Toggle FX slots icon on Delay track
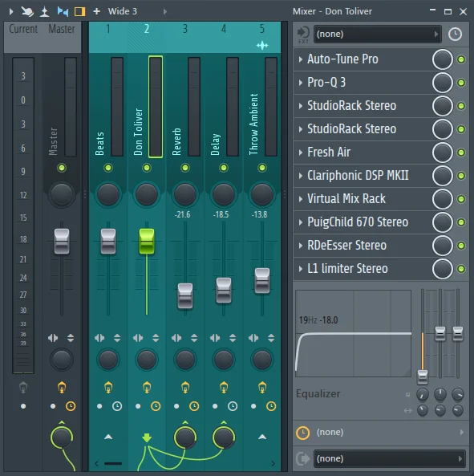474x476 pixels. (224, 388)
